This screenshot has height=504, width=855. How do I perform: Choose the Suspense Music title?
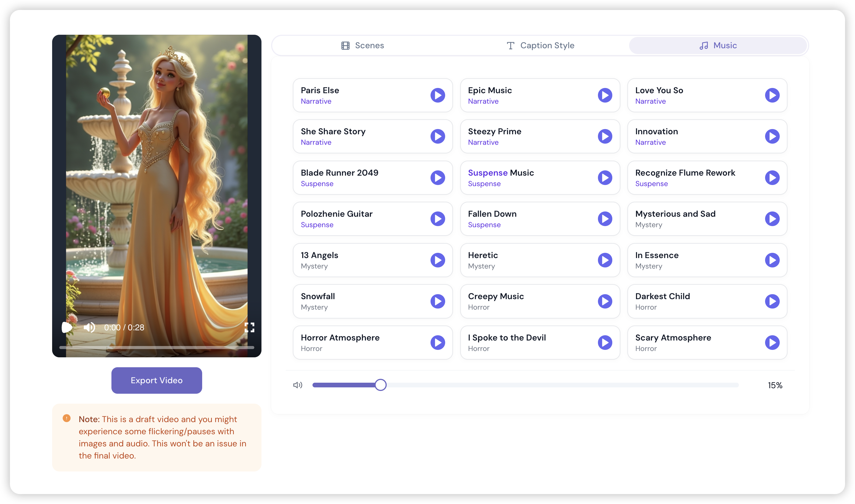click(501, 173)
